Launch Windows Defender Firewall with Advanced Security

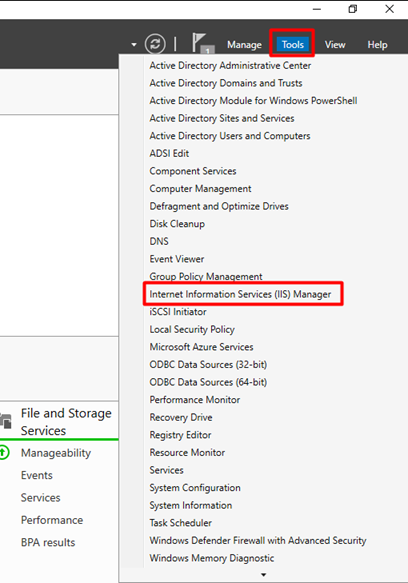click(x=258, y=541)
